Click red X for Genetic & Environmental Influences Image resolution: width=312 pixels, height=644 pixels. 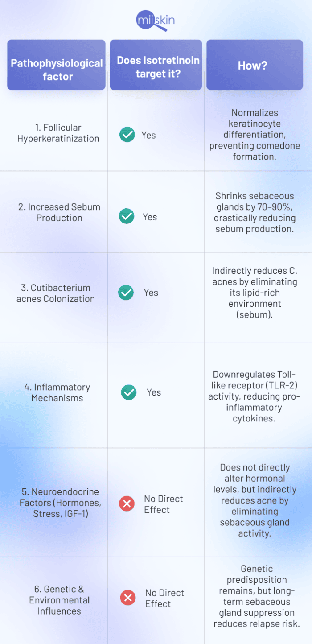[x=128, y=598]
